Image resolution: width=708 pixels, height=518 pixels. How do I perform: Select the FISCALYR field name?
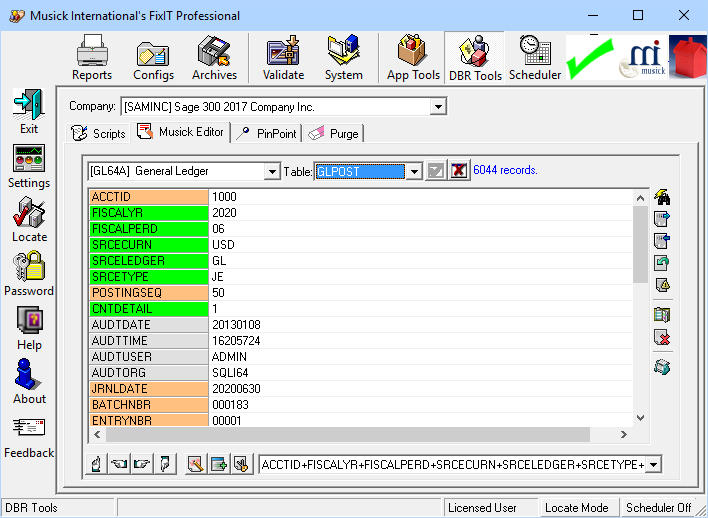(149, 213)
